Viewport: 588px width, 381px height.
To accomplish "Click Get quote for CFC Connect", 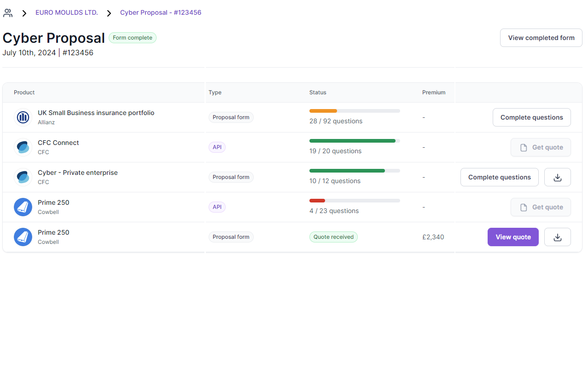I will (541, 147).
